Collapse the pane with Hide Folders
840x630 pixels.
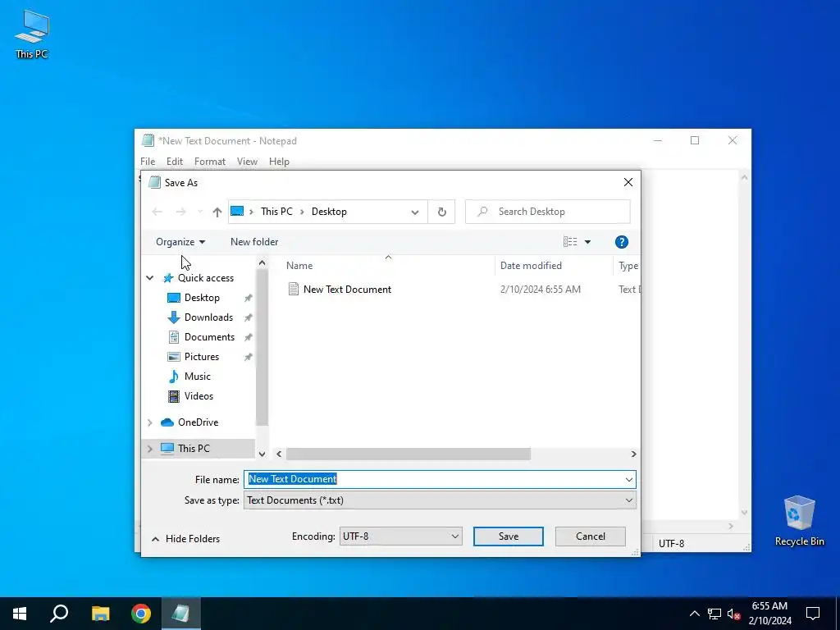coord(186,539)
